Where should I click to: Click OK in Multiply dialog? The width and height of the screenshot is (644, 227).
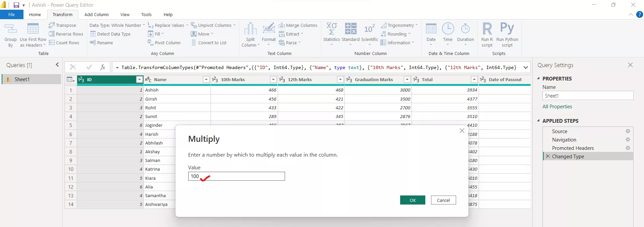point(413,200)
